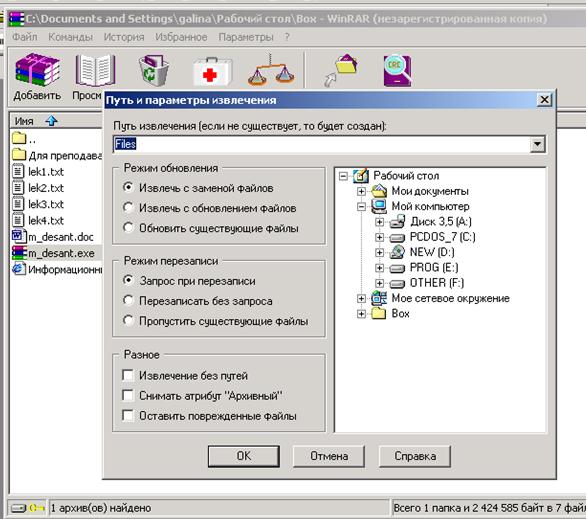Select the lek4.txt file icon
Image resolution: width=586 pixels, height=519 pixels.
click(18, 220)
